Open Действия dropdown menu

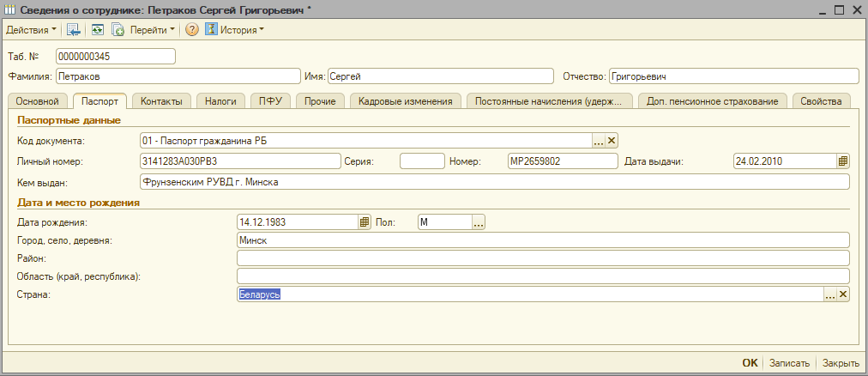(31, 29)
